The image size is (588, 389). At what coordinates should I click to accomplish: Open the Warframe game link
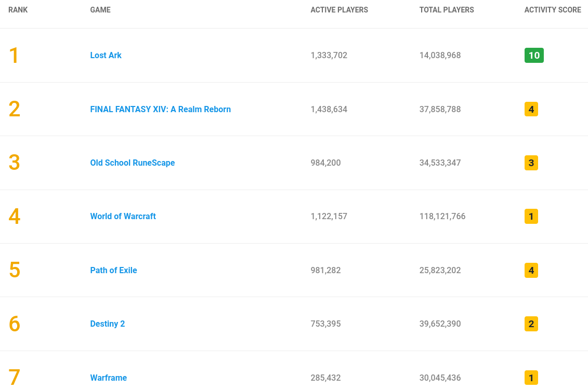[108, 378]
